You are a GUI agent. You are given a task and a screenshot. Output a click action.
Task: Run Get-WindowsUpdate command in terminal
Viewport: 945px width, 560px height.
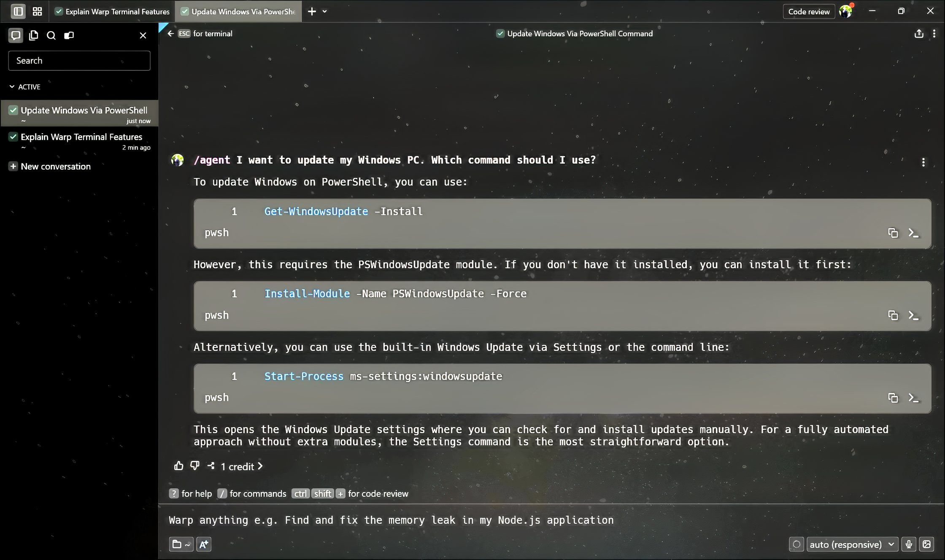point(914,233)
